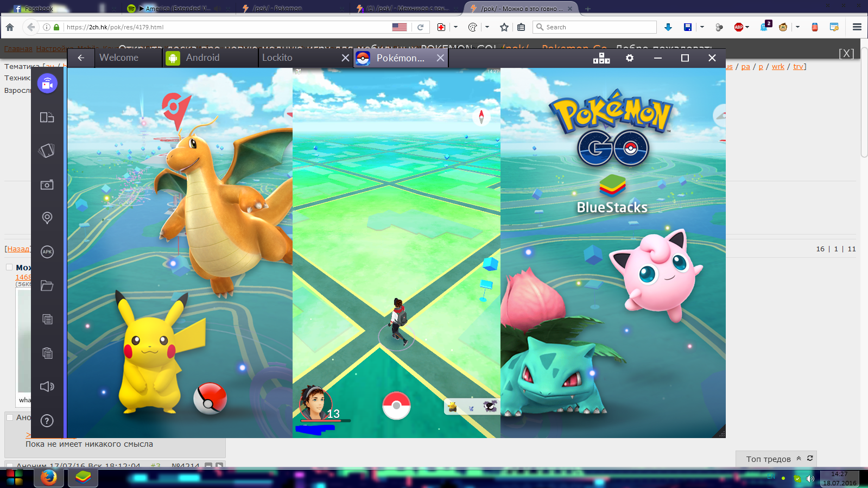This screenshot has width=868, height=488.
Task: Close the Lockito tab
Action: click(x=345, y=58)
